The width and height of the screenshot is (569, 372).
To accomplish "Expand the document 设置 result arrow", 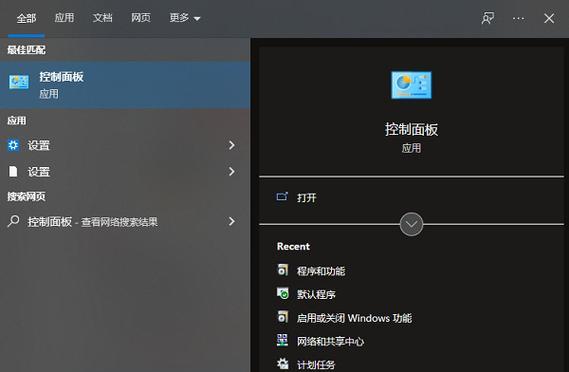I will pos(232,171).
